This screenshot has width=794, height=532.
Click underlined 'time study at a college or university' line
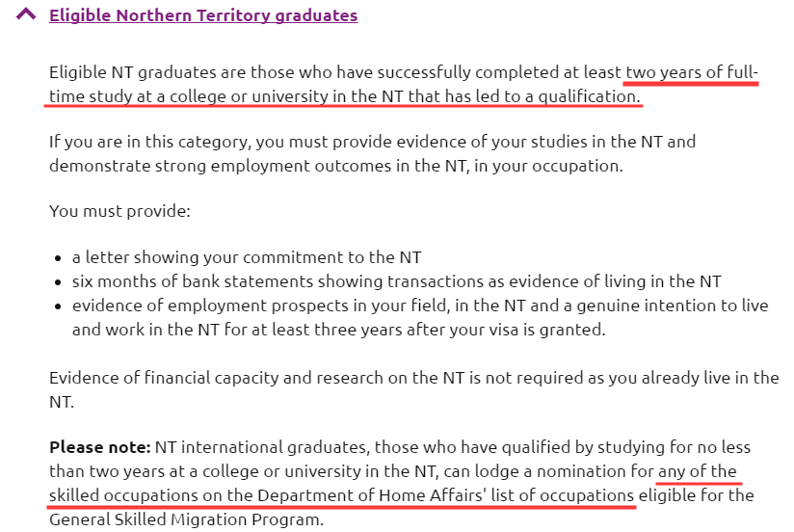pyautogui.click(x=241, y=96)
